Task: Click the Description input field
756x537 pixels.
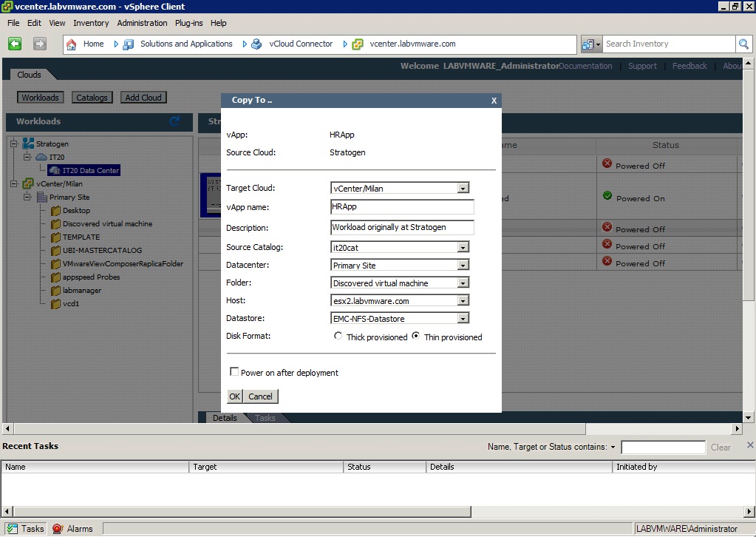Action: point(402,227)
